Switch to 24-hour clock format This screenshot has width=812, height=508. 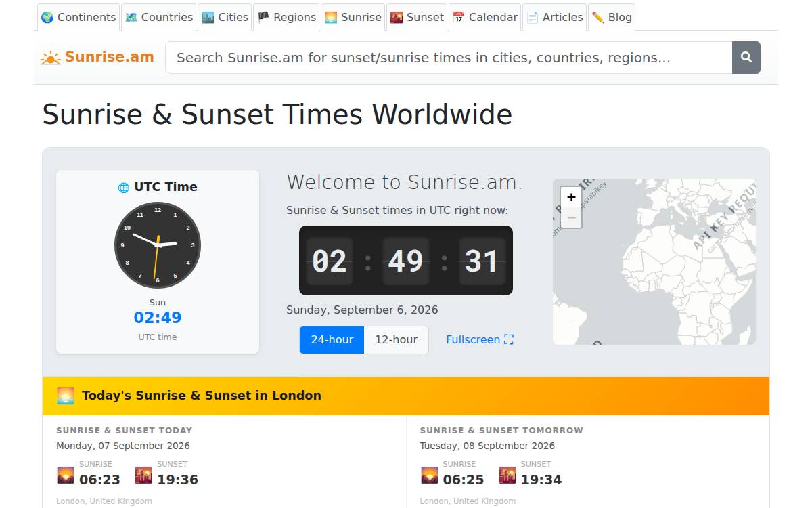pos(332,340)
